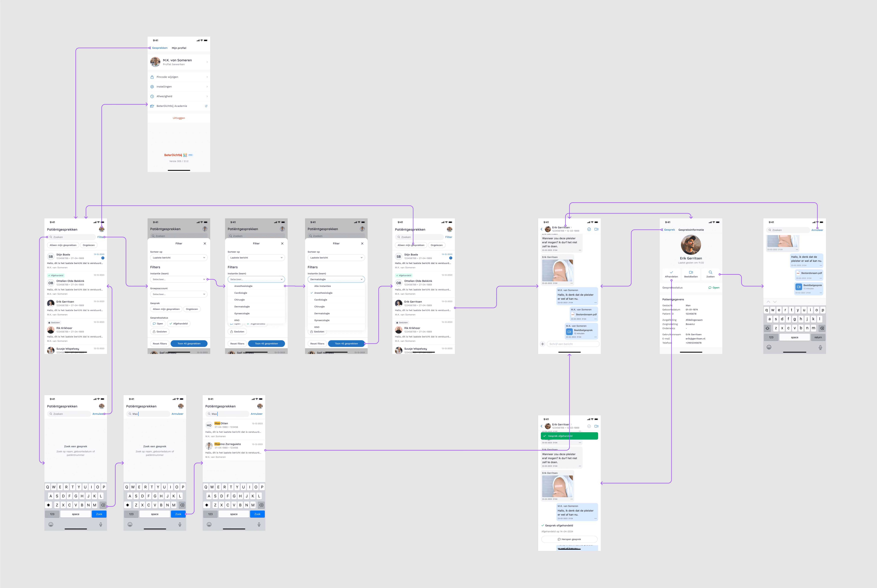Select the checked Anesthesiologie option
This screenshot has height=588, width=877.
click(x=323, y=293)
